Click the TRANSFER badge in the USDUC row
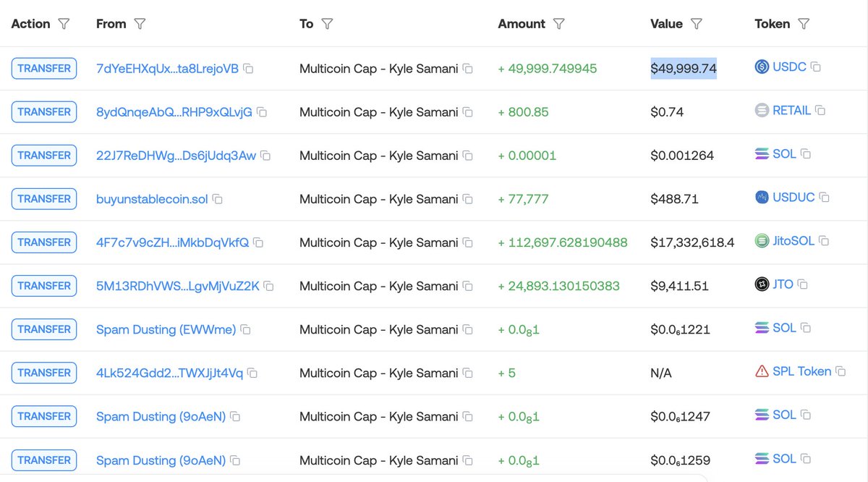The height and width of the screenshot is (482, 868). pyautogui.click(x=44, y=199)
